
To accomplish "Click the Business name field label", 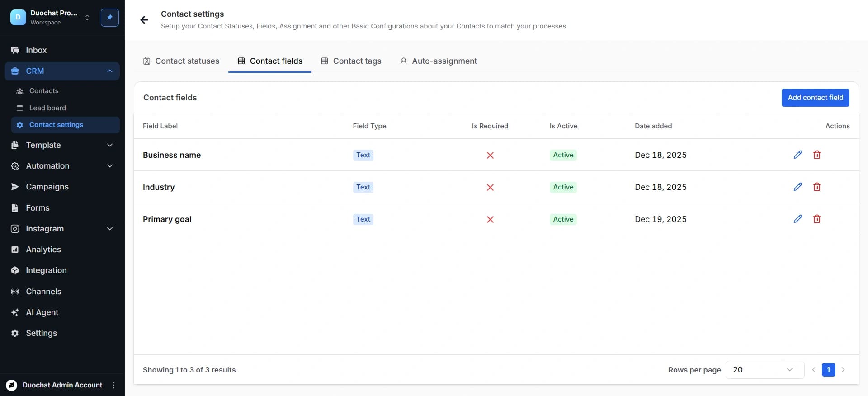I will 172,155.
